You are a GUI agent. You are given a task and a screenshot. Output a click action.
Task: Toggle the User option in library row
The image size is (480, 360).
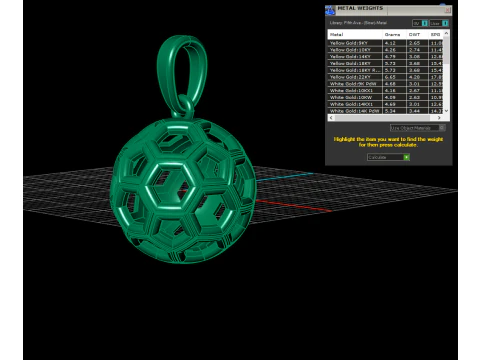tap(439, 23)
